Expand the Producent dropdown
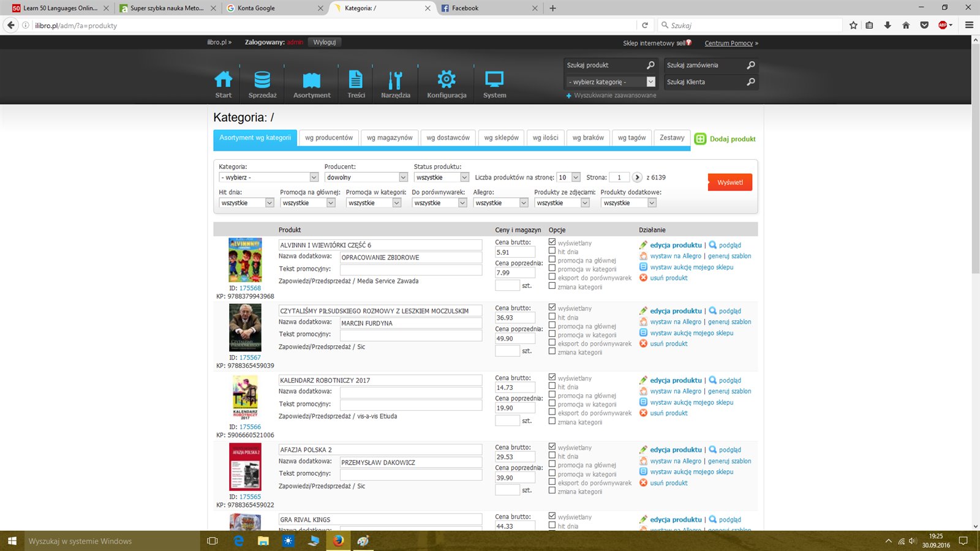 (403, 178)
